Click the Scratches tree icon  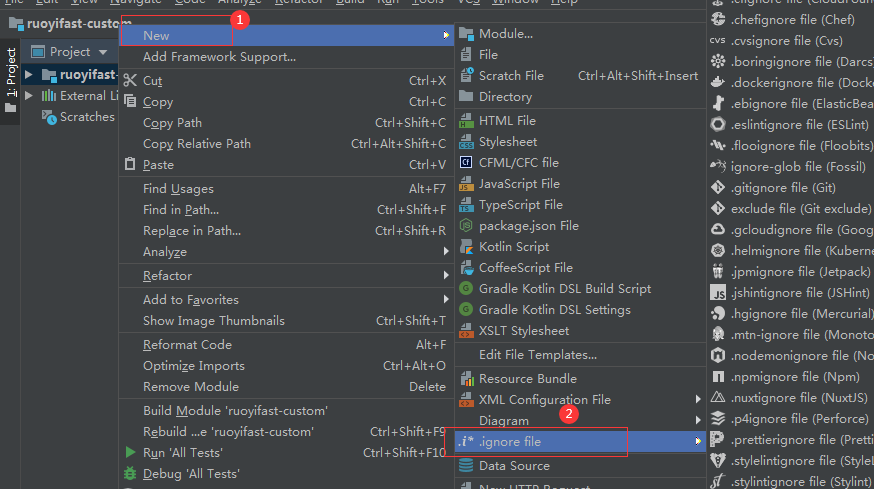[49, 117]
